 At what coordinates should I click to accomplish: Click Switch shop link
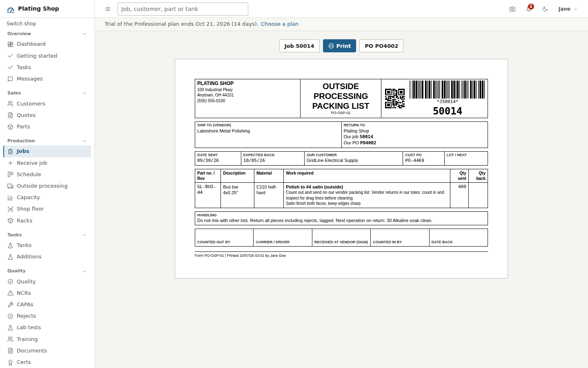point(21,24)
